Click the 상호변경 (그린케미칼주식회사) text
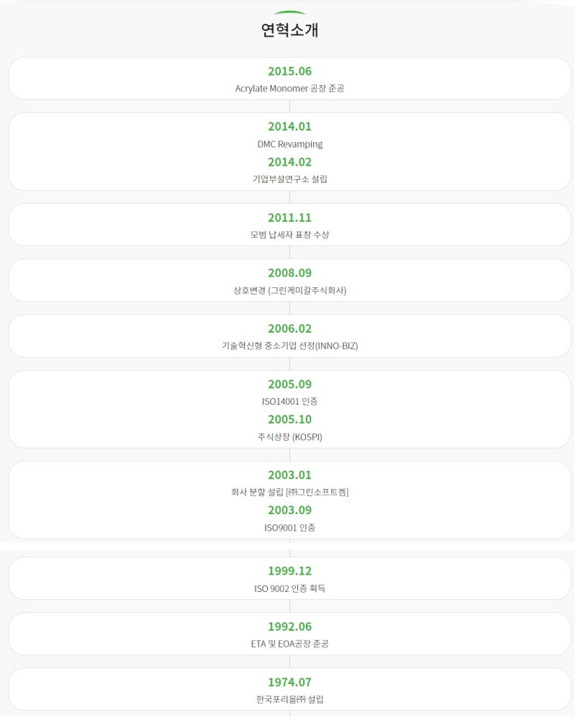This screenshot has height=728, width=576. (x=289, y=290)
